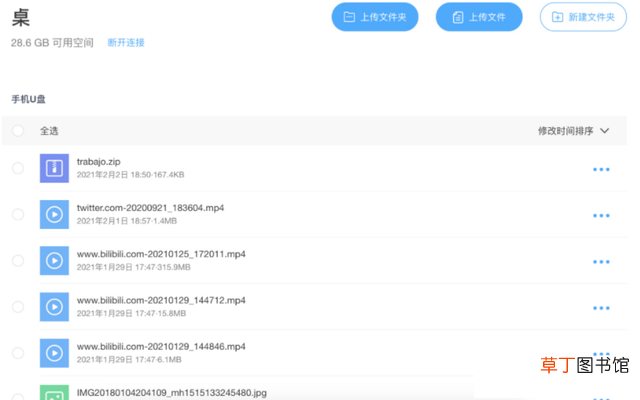Click the document icon inside 上传文件 button
Image resolution: width=640 pixels, height=400 pixels.
(458, 17)
